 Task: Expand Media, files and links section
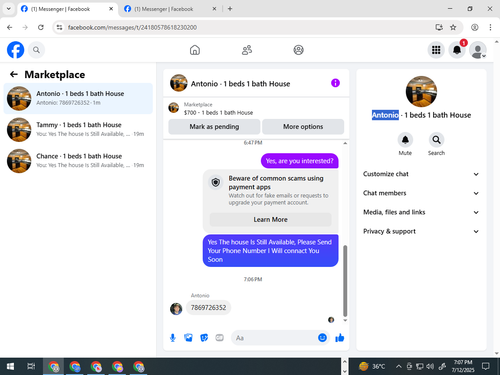click(x=421, y=212)
